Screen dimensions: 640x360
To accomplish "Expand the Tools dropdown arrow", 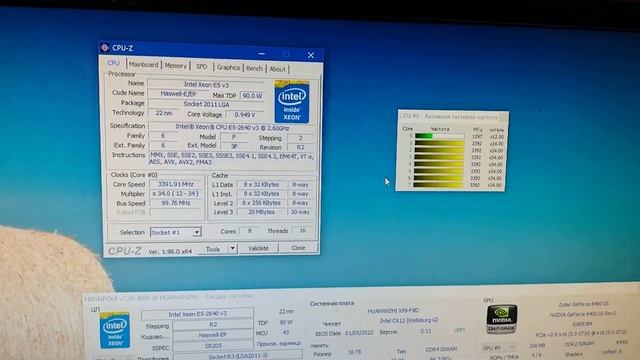I will coord(232,248).
